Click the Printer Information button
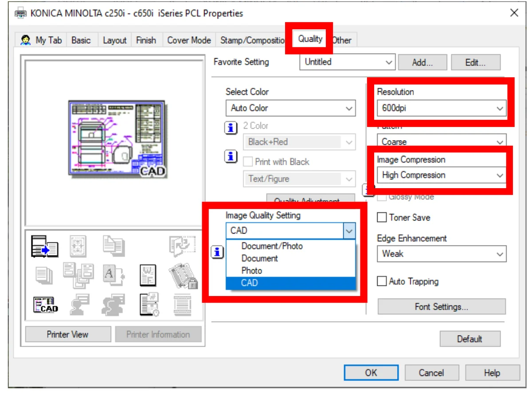Image resolution: width=532 pixels, height=395 pixels. pyautogui.click(x=158, y=334)
